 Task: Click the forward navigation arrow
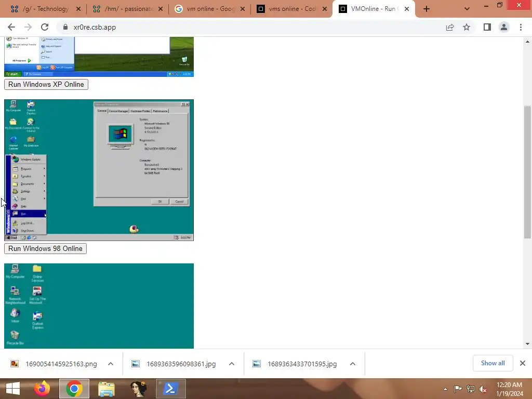click(x=28, y=27)
